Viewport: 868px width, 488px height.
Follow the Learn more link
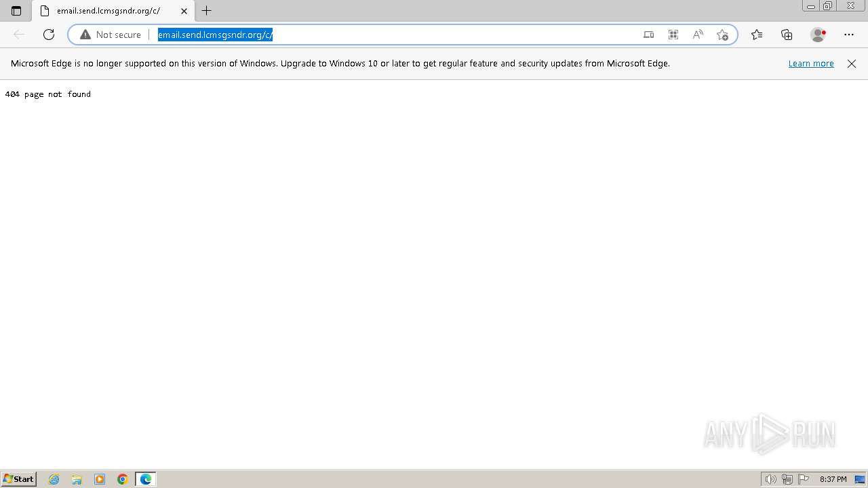coord(811,64)
